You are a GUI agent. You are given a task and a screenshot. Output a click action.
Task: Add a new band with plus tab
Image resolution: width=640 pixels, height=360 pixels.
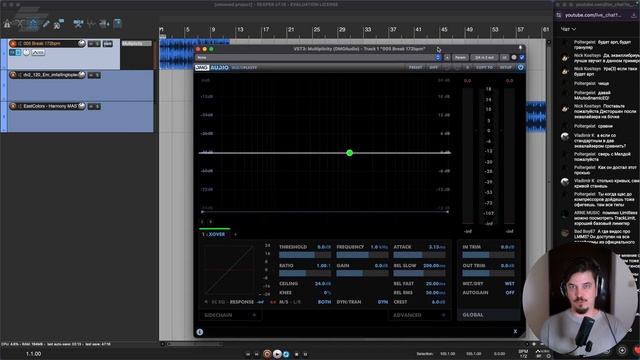235,234
